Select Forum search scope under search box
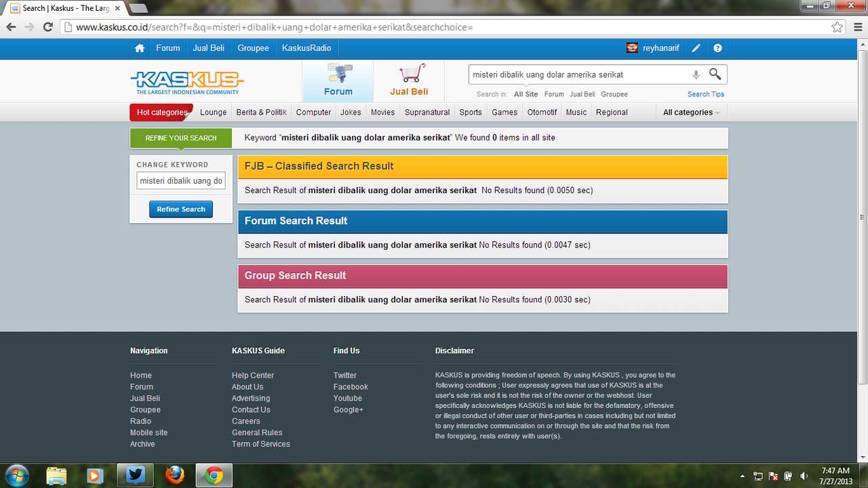The image size is (868, 488). [554, 94]
